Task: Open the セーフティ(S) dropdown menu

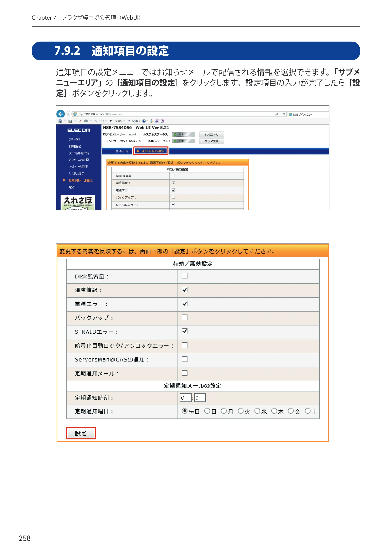Action: coord(117,121)
